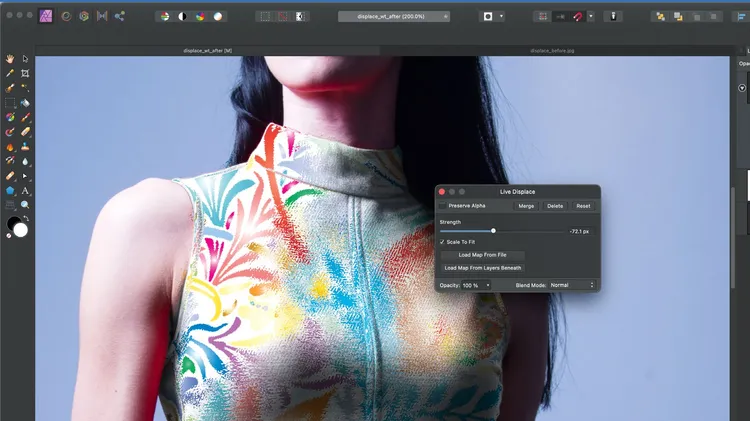Viewport: 750px width, 421px height.
Task: Click Load Map From Layers Beneath
Action: [482, 268]
